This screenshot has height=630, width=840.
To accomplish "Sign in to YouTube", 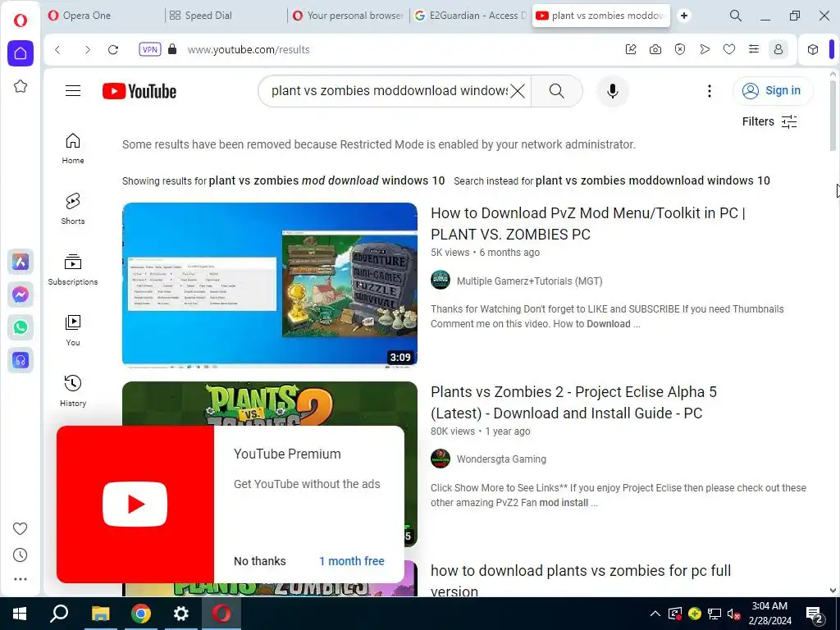I will (773, 90).
